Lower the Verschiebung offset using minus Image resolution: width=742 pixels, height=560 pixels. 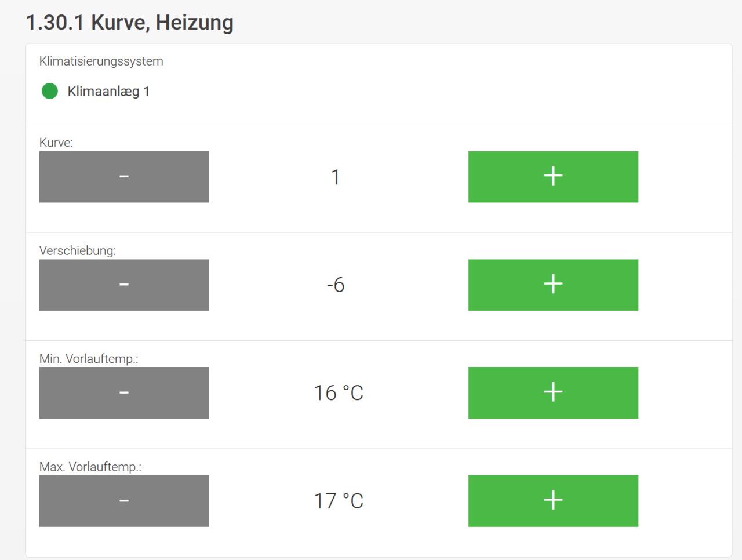(x=124, y=285)
